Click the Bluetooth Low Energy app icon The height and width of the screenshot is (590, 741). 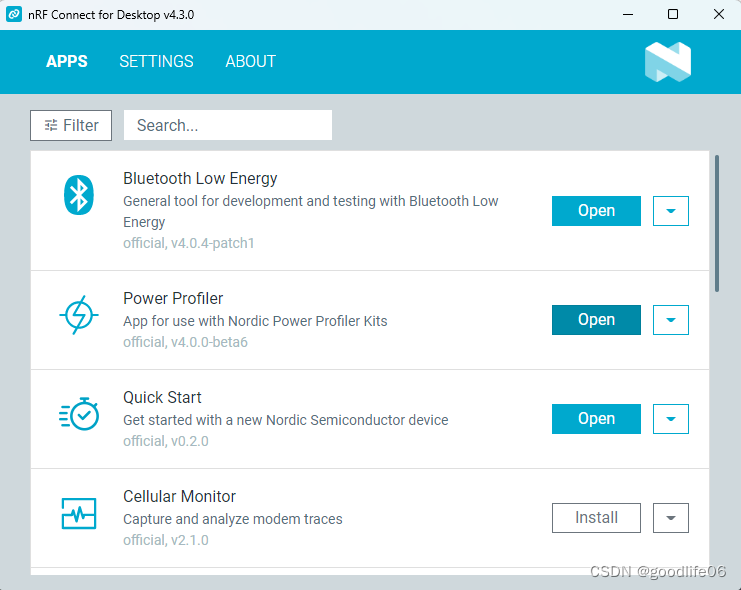(79, 195)
